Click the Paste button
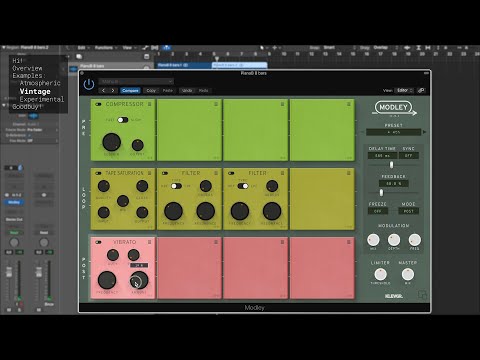The height and width of the screenshot is (360, 480). click(x=168, y=90)
